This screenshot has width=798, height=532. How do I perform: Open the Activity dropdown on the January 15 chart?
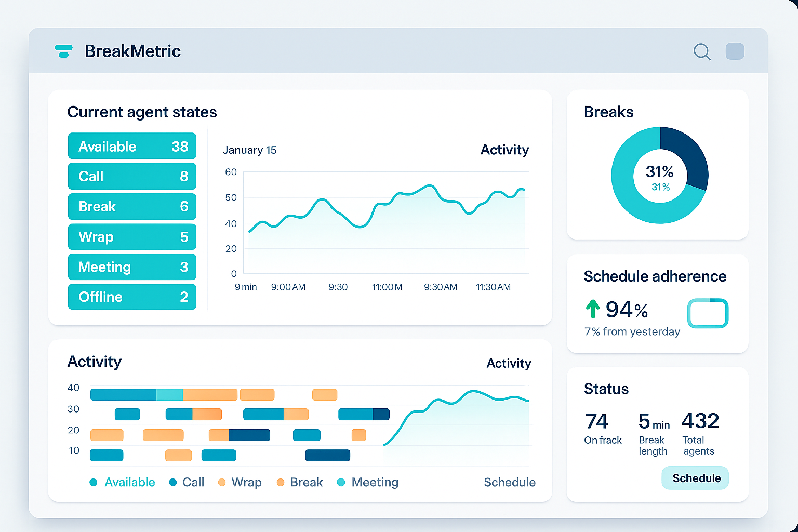(x=504, y=150)
